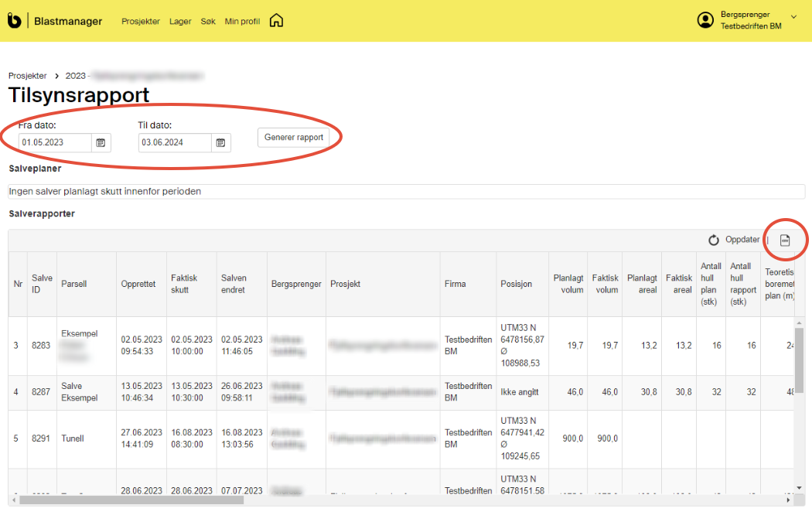Sort by the Salve ID column header
812x522 pixels.
(x=42, y=284)
